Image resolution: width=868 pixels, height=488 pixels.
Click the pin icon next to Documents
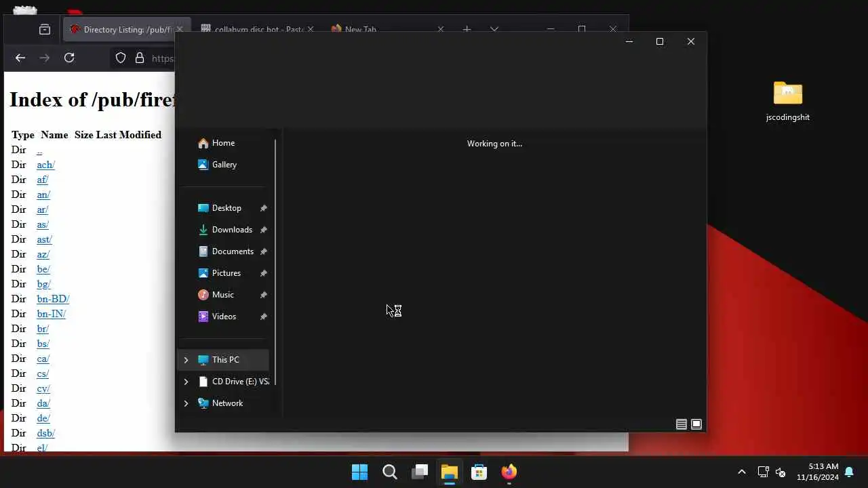coord(264,251)
